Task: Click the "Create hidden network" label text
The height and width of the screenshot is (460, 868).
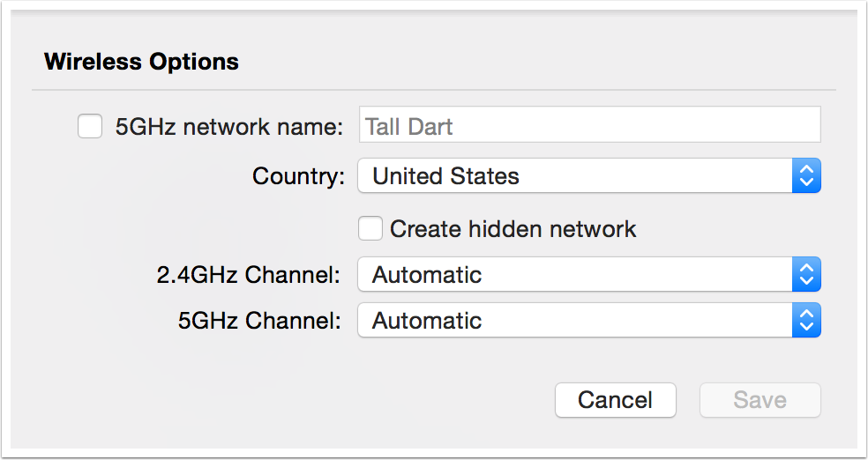Action: 513,229
